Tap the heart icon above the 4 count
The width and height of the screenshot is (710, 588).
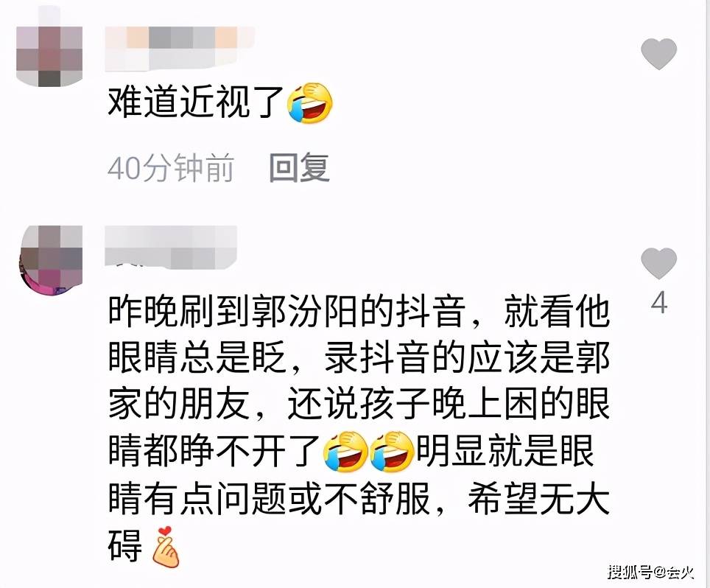pos(659,263)
